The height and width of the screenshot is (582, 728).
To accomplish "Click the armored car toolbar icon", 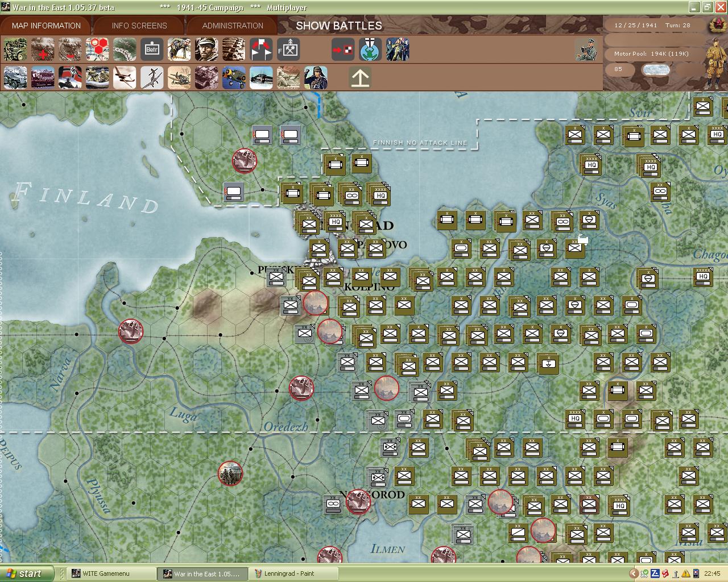I will coord(15,78).
